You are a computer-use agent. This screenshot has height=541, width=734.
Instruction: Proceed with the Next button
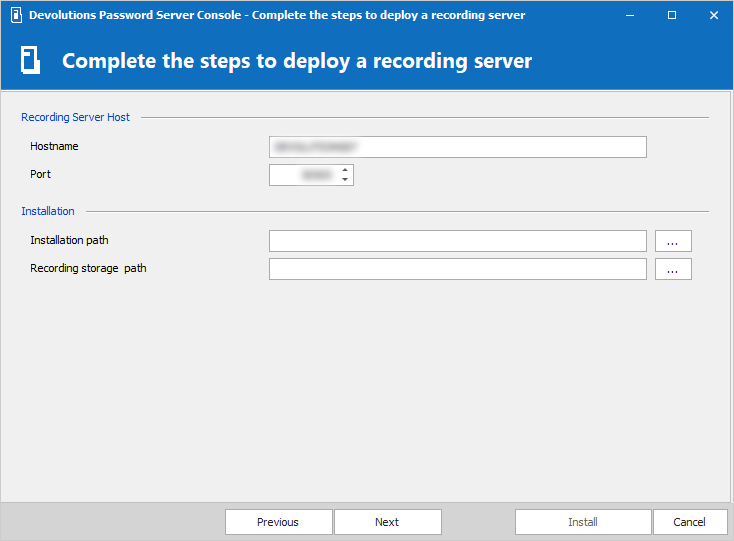click(x=387, y=522)
